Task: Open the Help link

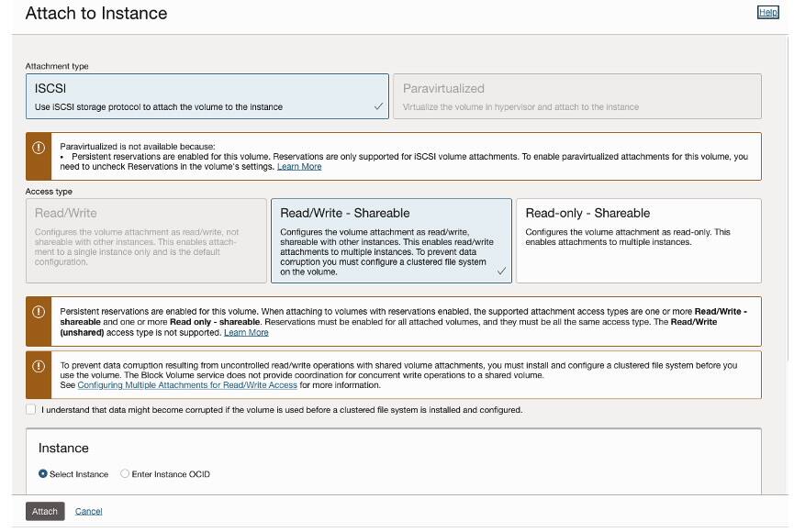Action: tap(767, 12)
